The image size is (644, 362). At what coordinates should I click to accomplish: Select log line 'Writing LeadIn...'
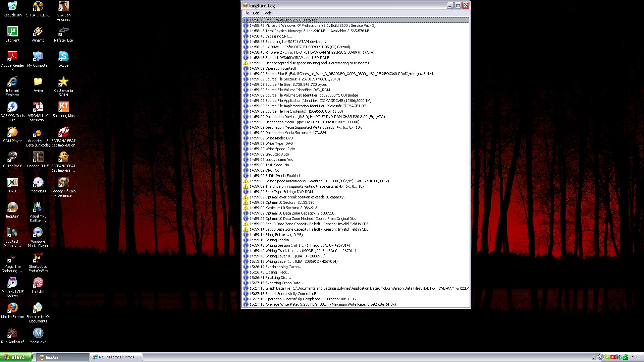[x=356, y=240]
